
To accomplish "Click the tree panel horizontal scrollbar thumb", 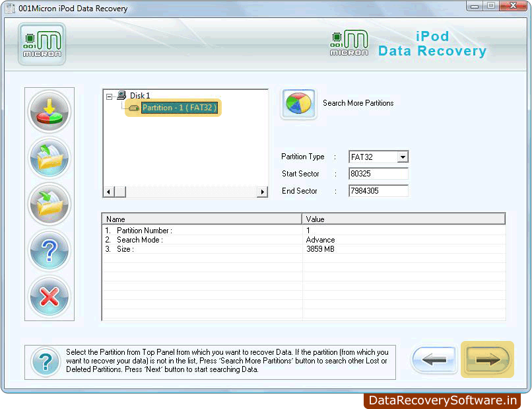I will pos(120,192).
